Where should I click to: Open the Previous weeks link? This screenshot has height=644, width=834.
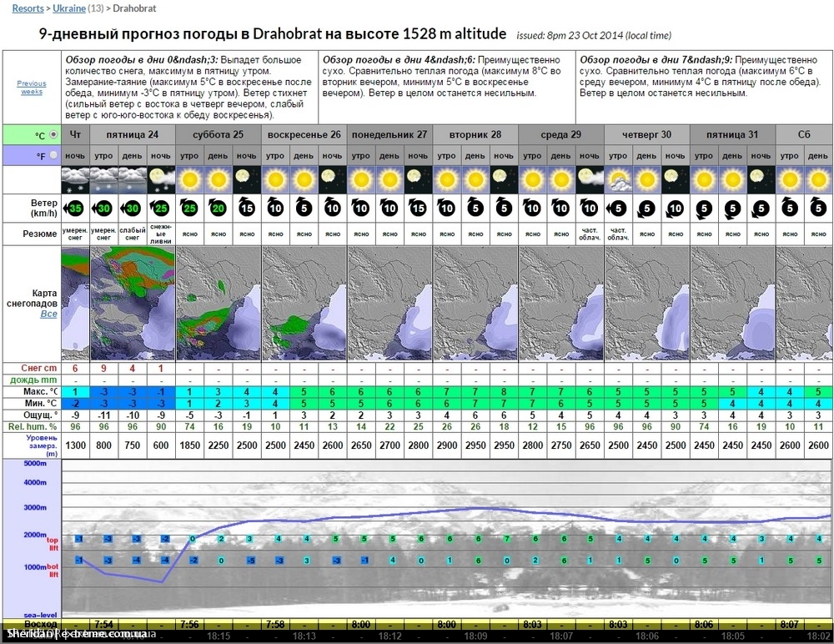click(32, 88)
